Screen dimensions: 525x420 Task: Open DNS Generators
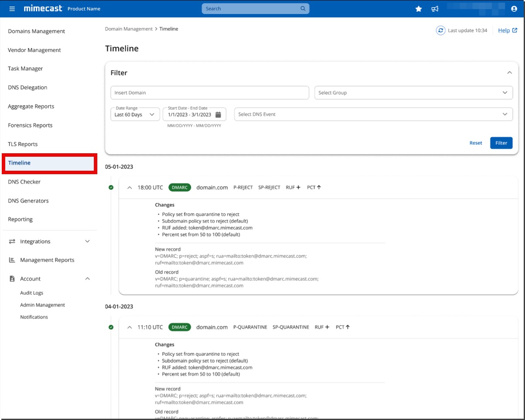(28, 201)
